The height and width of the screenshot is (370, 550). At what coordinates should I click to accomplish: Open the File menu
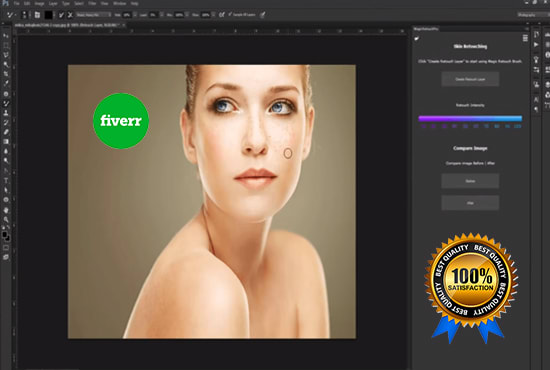(x=16, y=4)
